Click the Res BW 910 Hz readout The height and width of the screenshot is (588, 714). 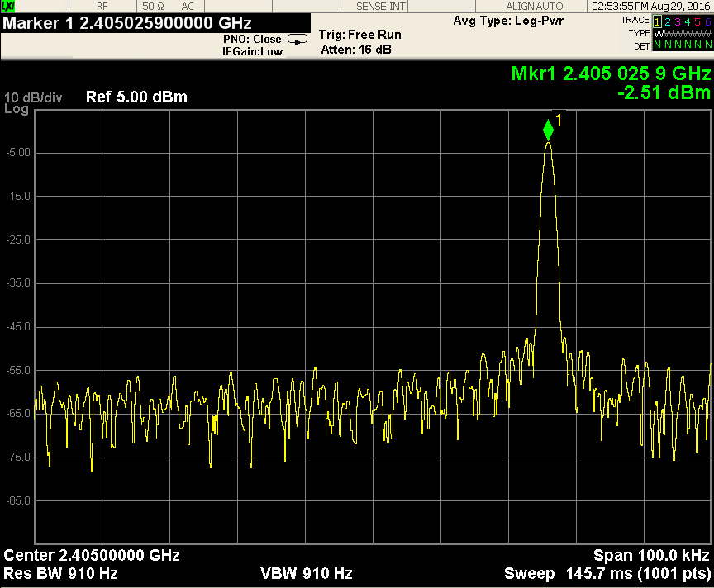(60, 573)
